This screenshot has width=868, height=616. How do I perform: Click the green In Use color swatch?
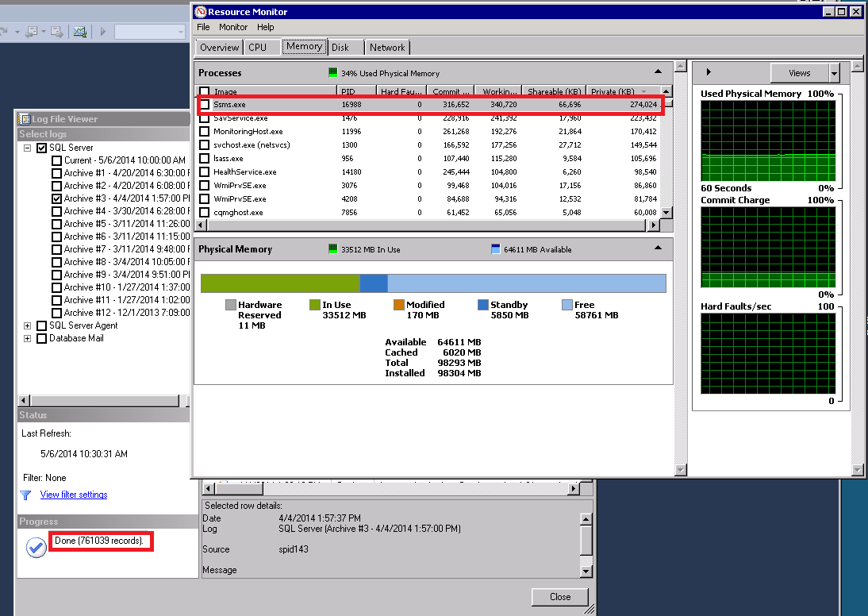(314, 305)
